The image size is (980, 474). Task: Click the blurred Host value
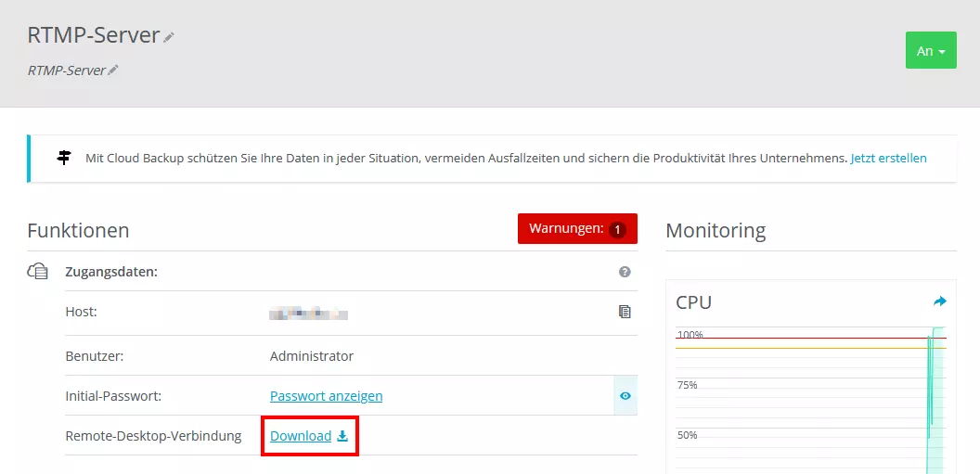pos(308,313)
